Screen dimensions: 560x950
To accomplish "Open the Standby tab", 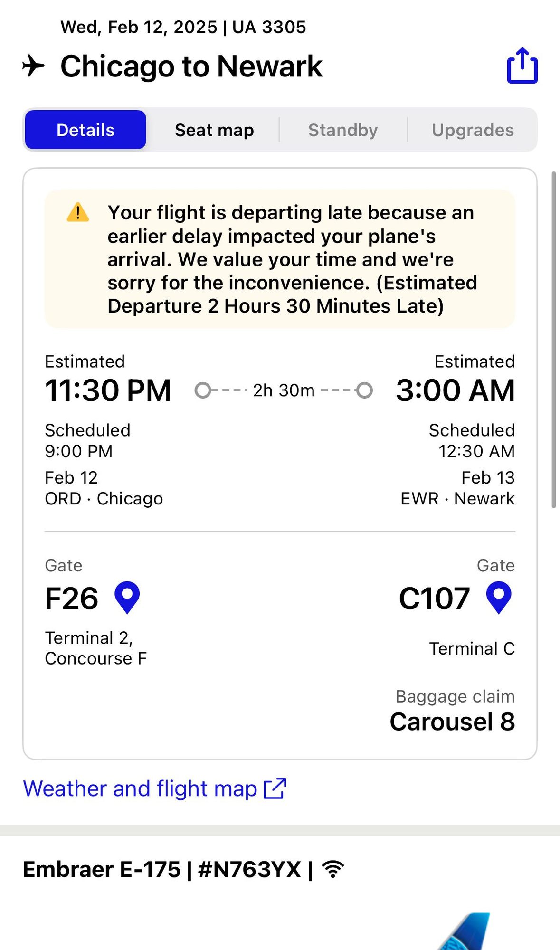I will [343, 130].
